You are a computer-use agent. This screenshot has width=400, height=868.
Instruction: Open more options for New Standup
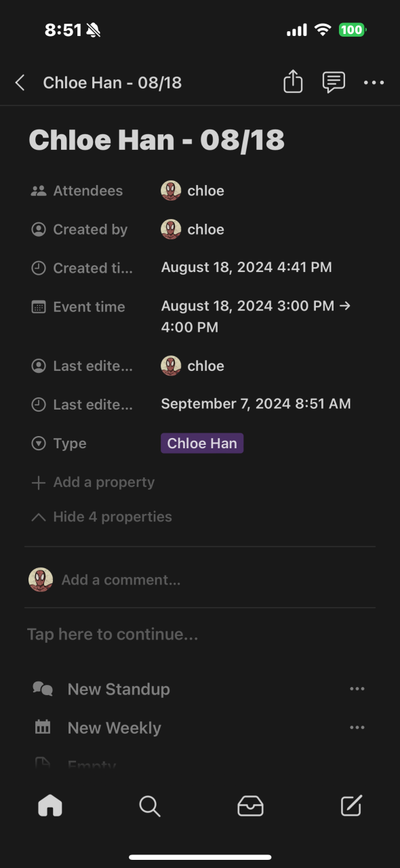[357, 689]
